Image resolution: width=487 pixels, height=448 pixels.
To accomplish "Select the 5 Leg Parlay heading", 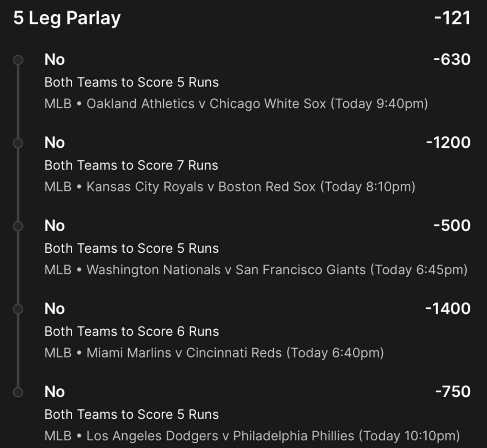I will coord(67,18).
